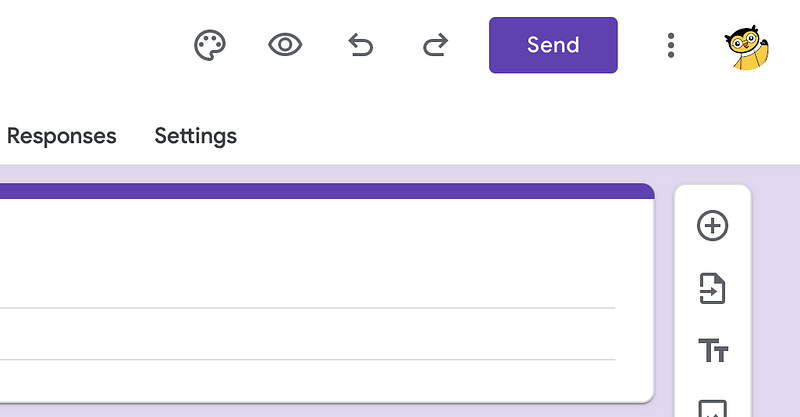800x417 pixels.
Task: Redo the last undone change
Action: tap(435, 45)
